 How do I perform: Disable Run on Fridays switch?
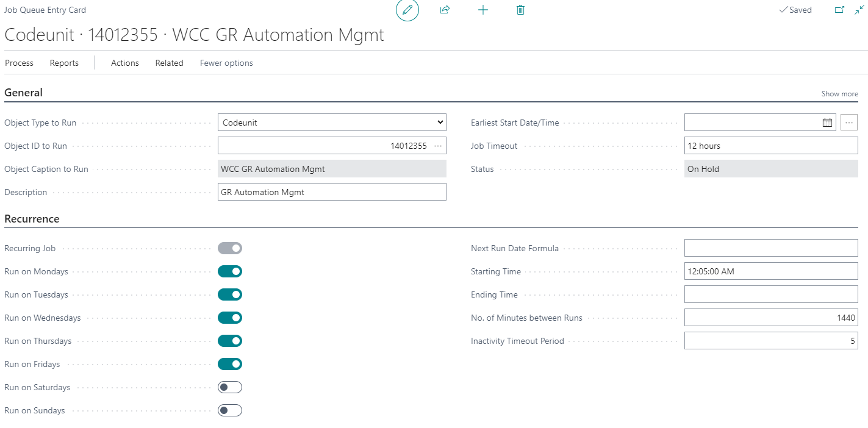point(230,364)
